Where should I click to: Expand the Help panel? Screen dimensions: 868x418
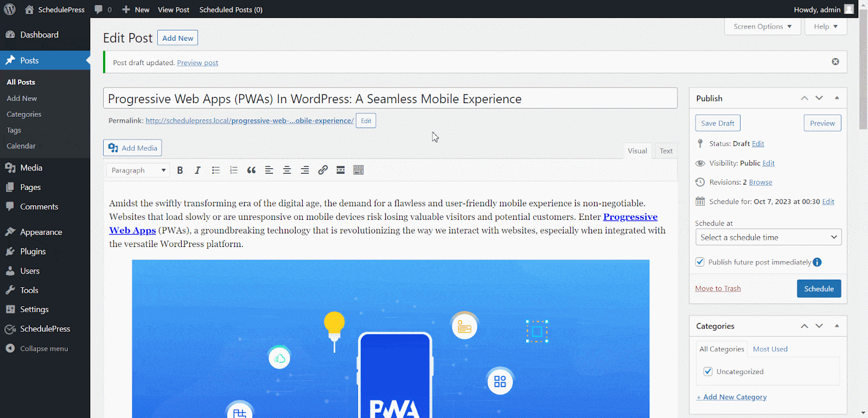point(826,27)
